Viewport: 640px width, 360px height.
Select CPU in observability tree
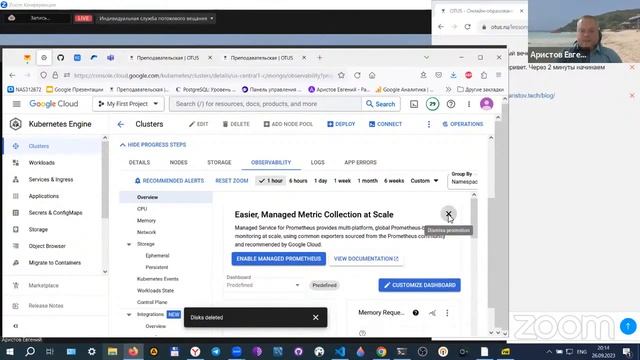142,209
